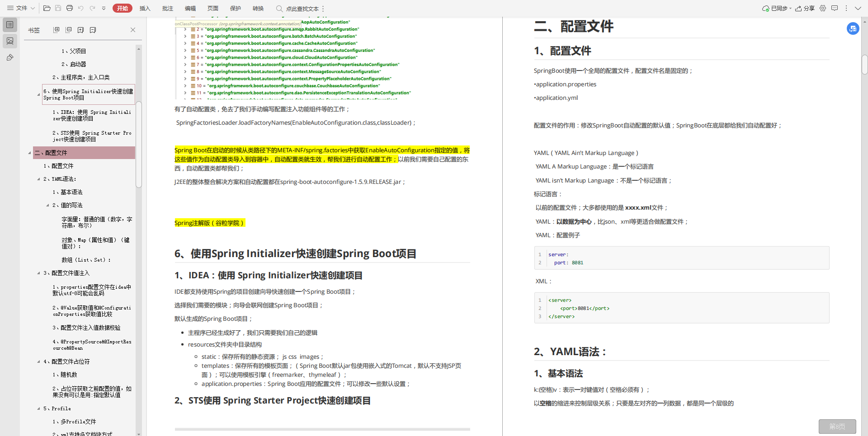This screenshot has height=436, width=868.
Task: Open the 页面 tab
Action: (x=212, y=8)
